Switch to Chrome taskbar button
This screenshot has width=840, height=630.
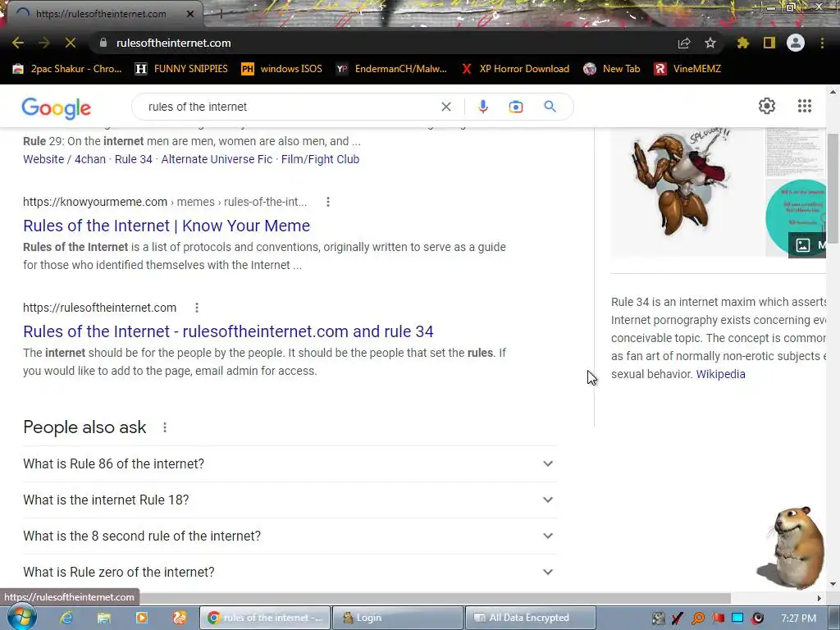coord(265,618)
